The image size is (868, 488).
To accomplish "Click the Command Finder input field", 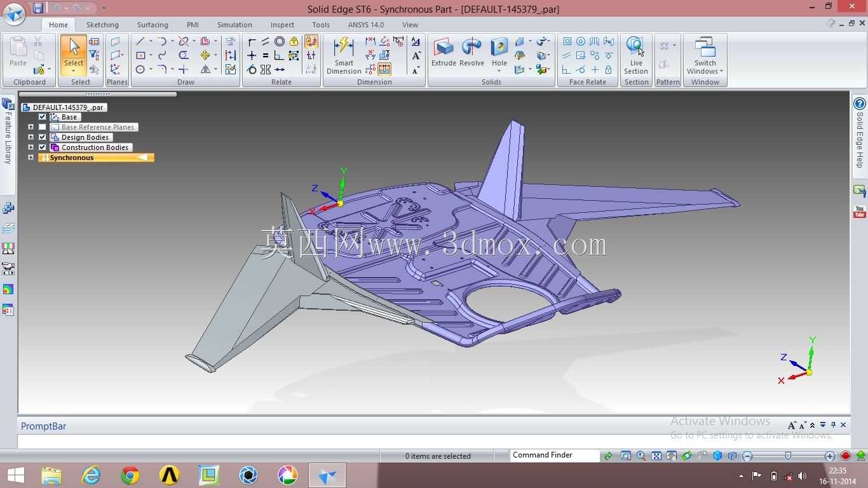I will pyautogui.click(x=555, y=456).
